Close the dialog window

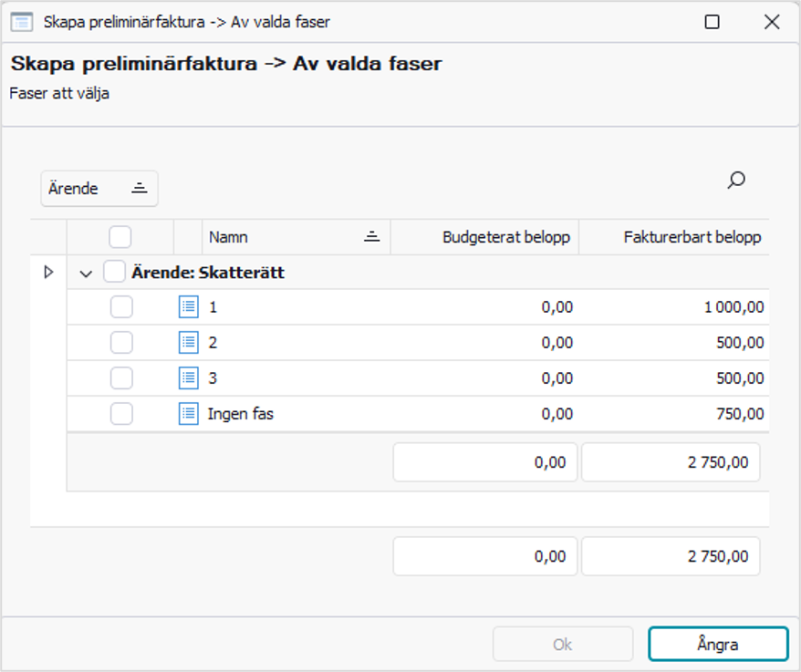pyautogui.click(x=772, y=22)
